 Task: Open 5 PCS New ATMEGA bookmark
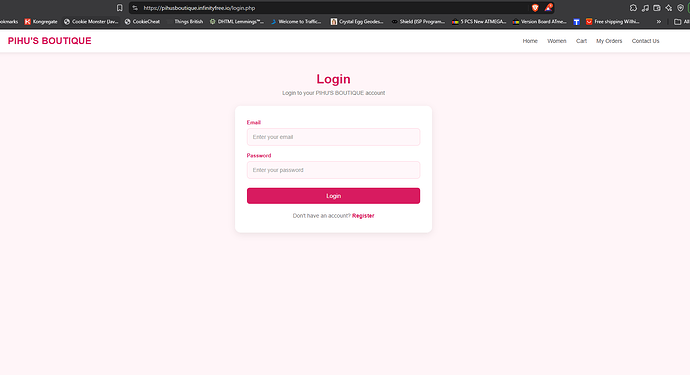pyautogui.click(x=479, y=22)
